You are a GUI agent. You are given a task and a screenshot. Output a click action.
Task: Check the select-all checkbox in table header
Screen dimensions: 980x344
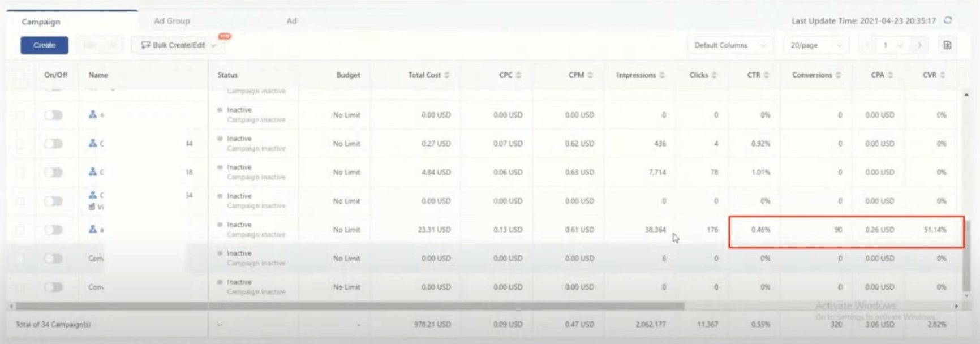click(20, 75)
